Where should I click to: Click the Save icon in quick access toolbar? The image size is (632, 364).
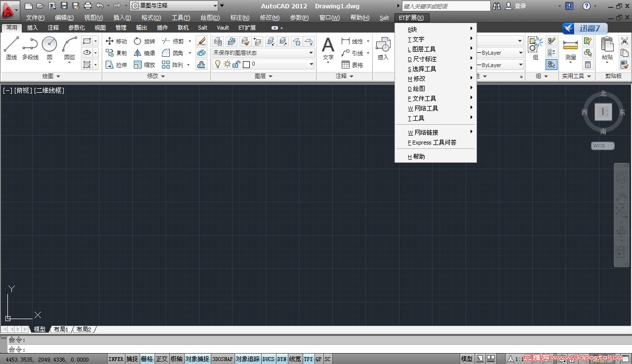pos(64,6)
